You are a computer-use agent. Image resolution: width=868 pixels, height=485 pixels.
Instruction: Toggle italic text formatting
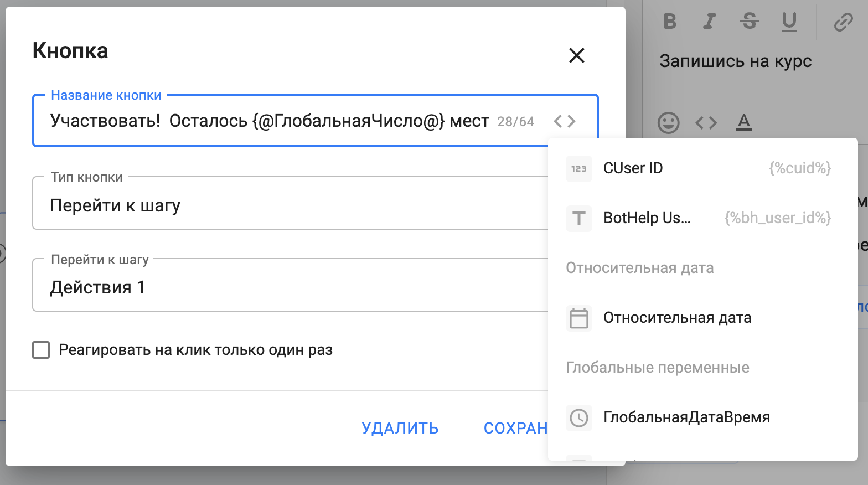[x=709, y=22]
